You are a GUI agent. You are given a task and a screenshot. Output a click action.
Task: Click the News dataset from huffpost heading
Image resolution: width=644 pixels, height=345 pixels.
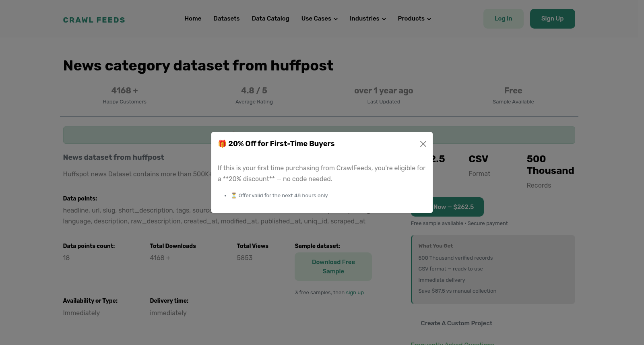tap(114, 157)
